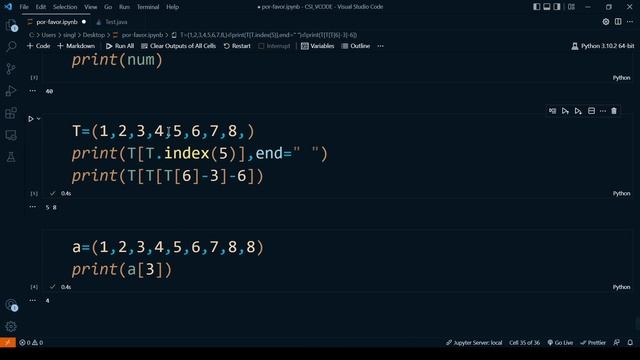Open the Run menu
640x360 pixels.
coord(124,7)
